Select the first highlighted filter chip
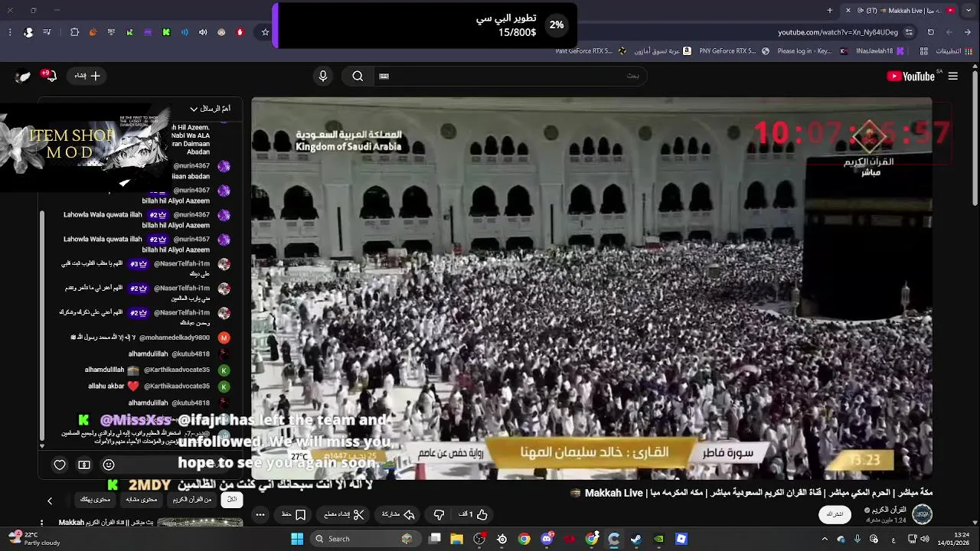 tap(232, 500)
